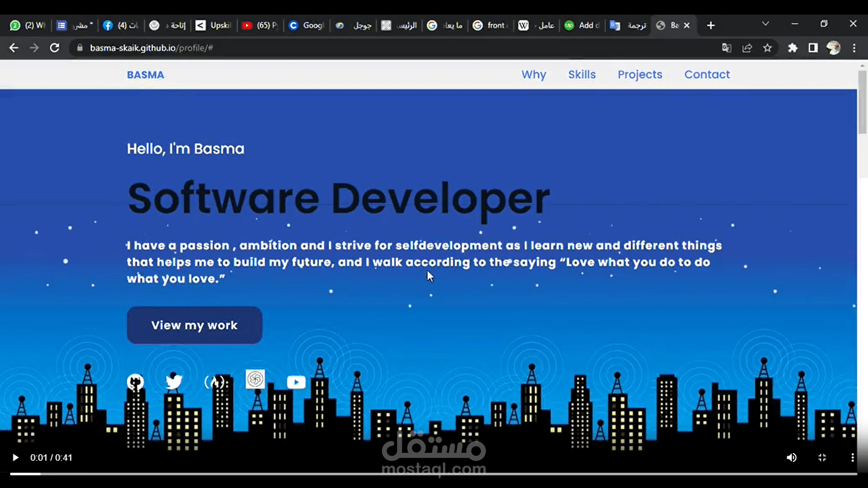Switch to the جوجل tab
Viewport: 868px width, 488px height.
pos(353,25)
